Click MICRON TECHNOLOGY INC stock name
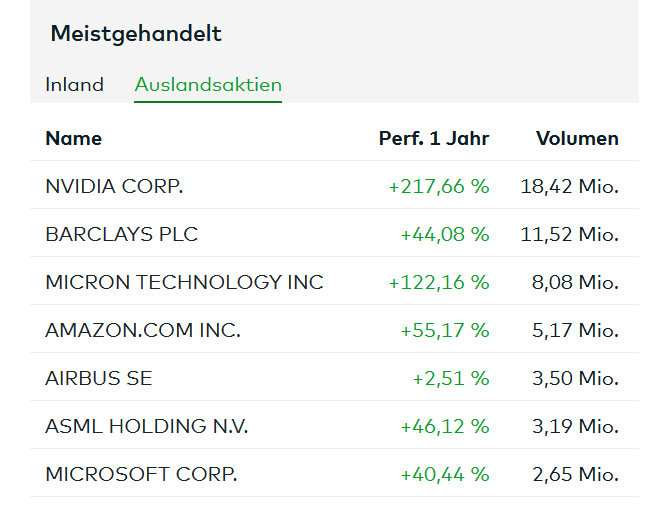The width and height of the screenshot is (652, 510). 184,282
